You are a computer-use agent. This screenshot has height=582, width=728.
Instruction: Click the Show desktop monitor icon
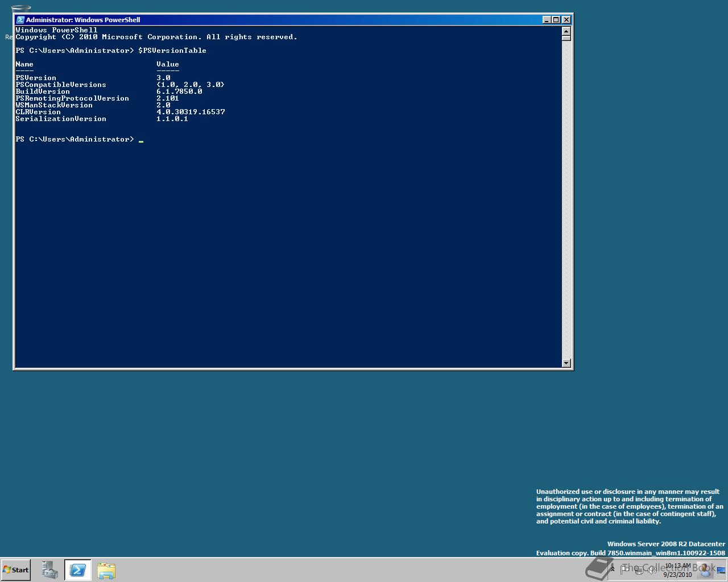tap(721, 570)
